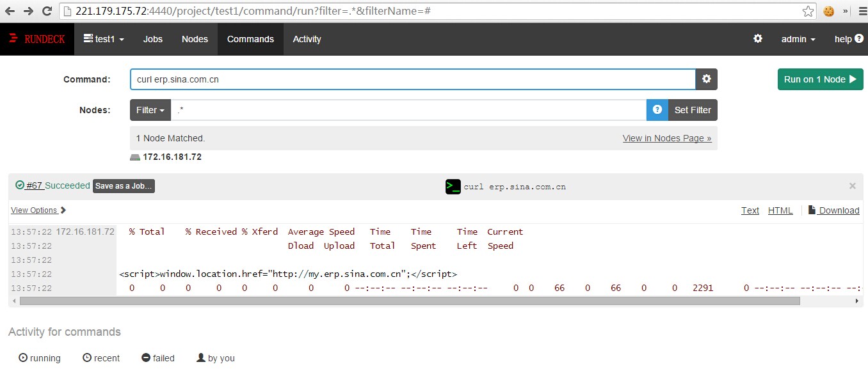Click the browser forward arrow
This screenshot has height=369, width=868.
pyautogui.click(x=29, y=11)
